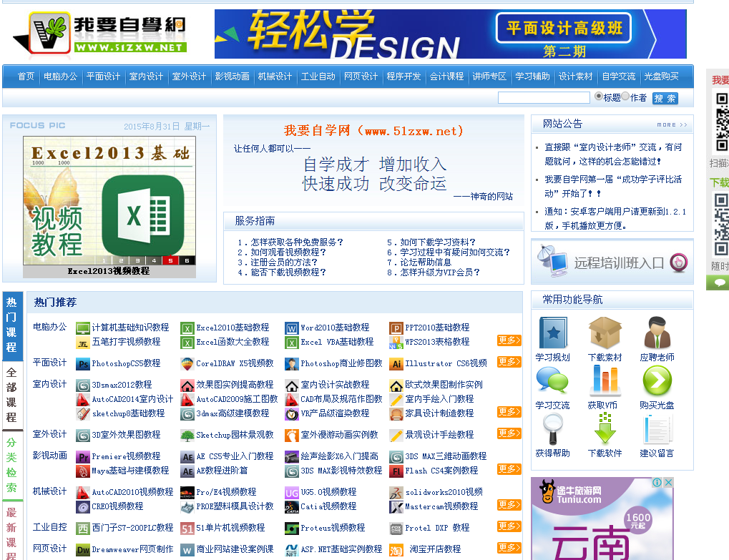Expand 更多 for 电脑办公 courses

point(509,340)
